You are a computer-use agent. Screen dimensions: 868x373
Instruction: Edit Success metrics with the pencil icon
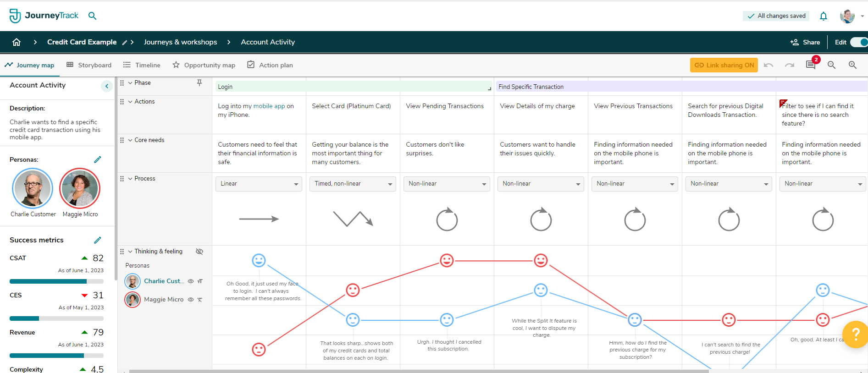(x=98, y=240)
